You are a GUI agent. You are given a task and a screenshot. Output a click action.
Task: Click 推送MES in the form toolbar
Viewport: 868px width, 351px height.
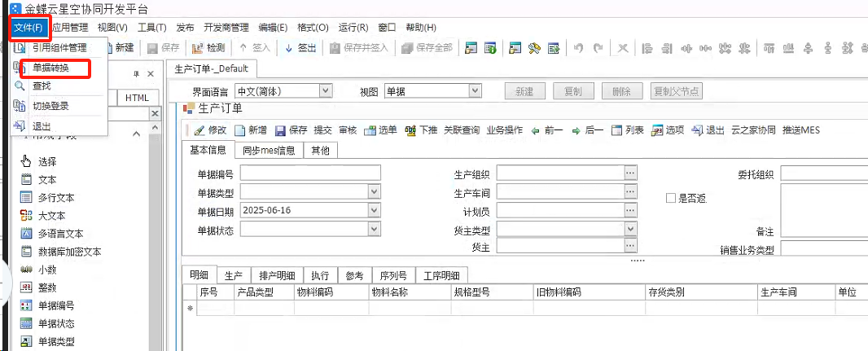click(x=801, y=130)
